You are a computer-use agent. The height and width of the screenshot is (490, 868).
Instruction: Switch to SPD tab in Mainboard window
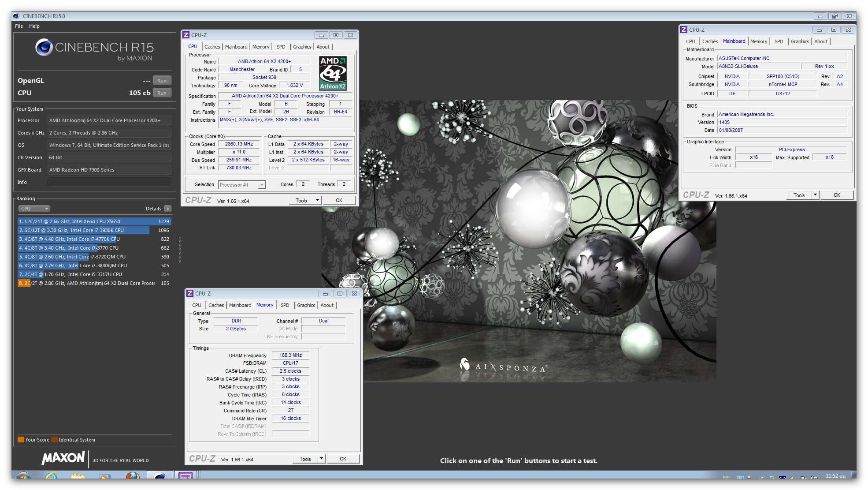coord(779,41)
